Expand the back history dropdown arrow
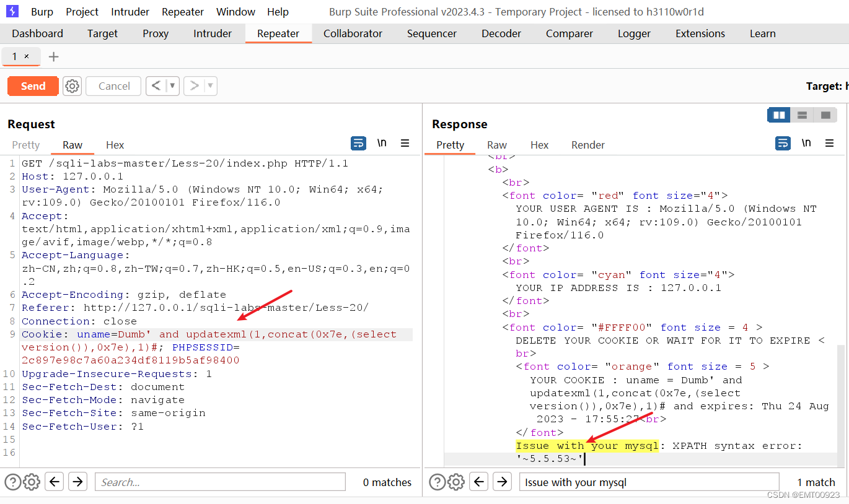This screenshot has height=504, width=849. [x=172, y=86]
